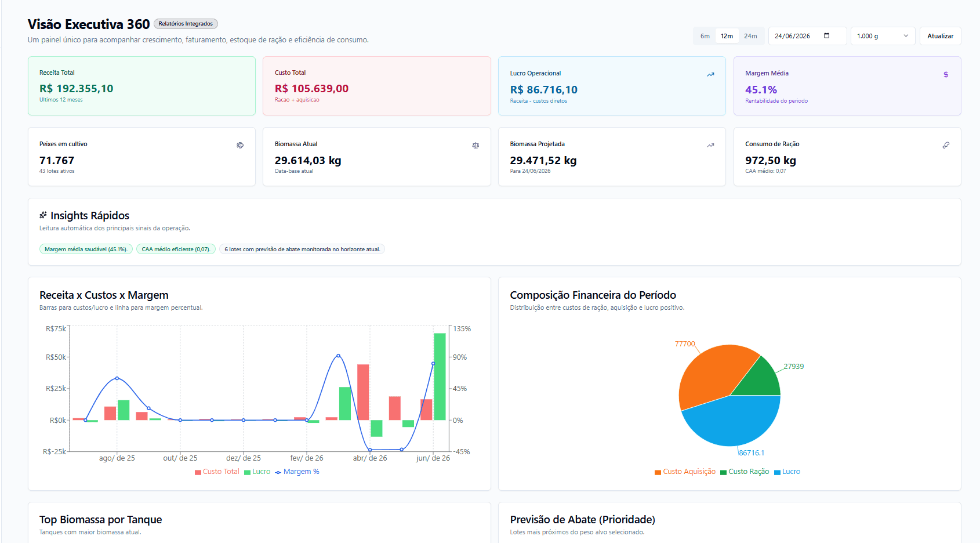Toggle green Lucro series in bar chart legend

point(257,472)
